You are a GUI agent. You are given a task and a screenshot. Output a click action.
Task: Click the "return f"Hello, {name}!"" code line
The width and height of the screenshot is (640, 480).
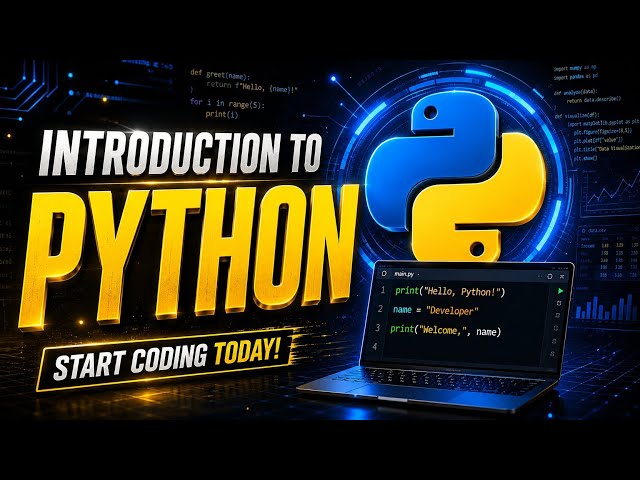click(x=252, y=86)
